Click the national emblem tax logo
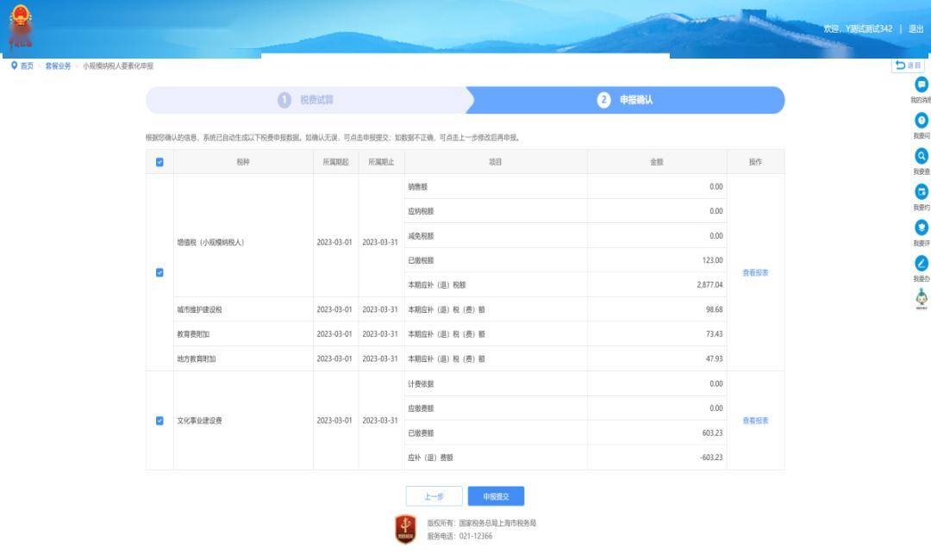The height and width of the screenshot is (560, 931). 21,27
